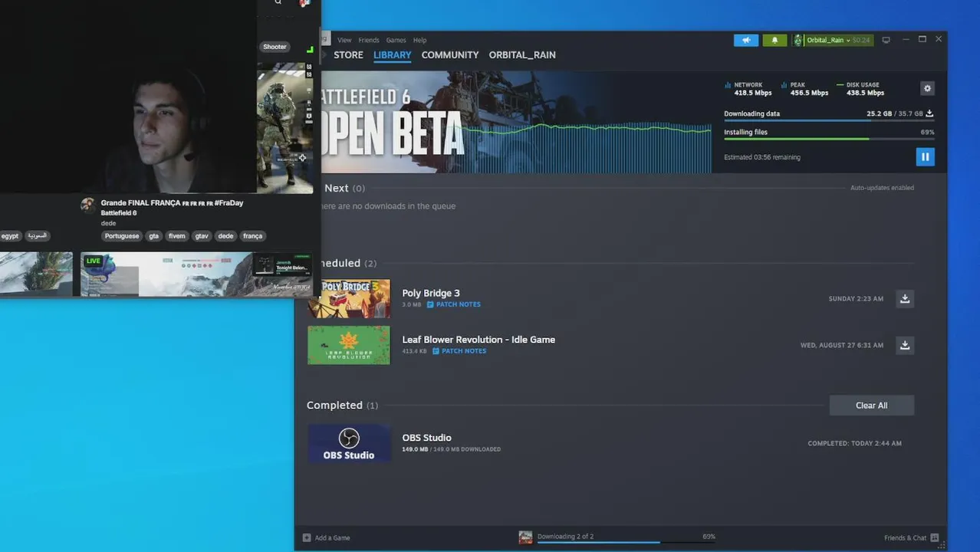Open the Help menu
Image resolution: width=980 pixels, height=552 pixels.
point(419,40)
